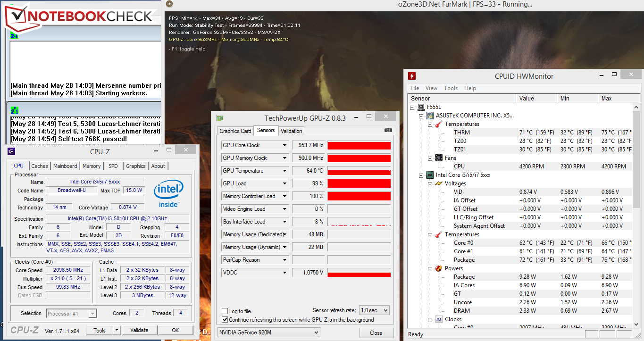This screenshot has height=341, width=644.
Task: Click the OK button in CPU-Z
Action: click(x=175, y=330)
